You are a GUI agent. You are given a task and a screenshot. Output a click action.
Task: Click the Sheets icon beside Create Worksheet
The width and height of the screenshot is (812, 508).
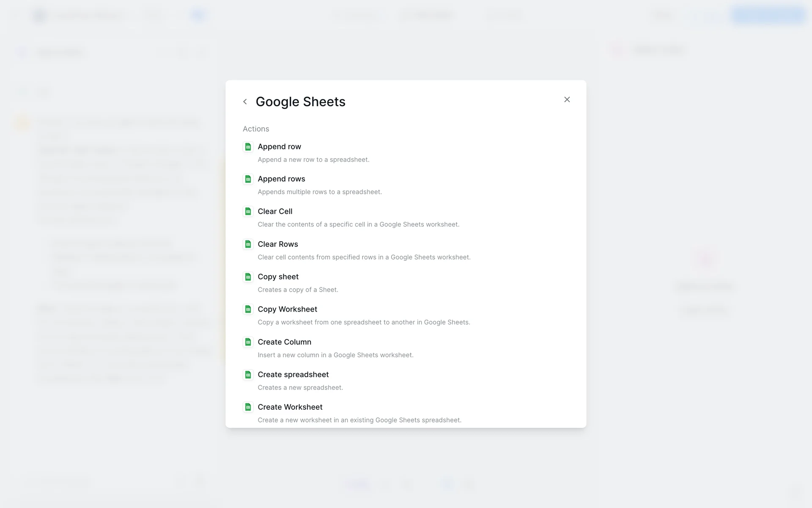pos(248,407)
